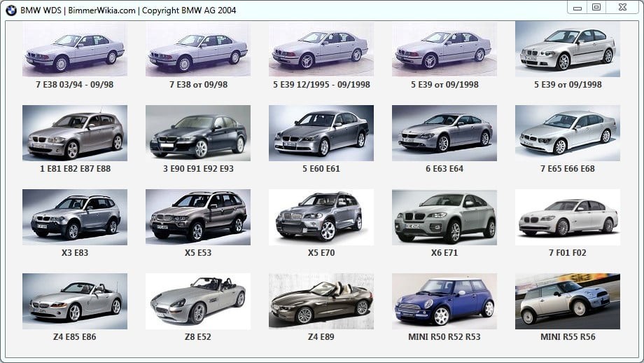This screenshot has width=644, height=363.
Task: Pick the 6 E63 E64 coupe image
Action: (444, 133)
